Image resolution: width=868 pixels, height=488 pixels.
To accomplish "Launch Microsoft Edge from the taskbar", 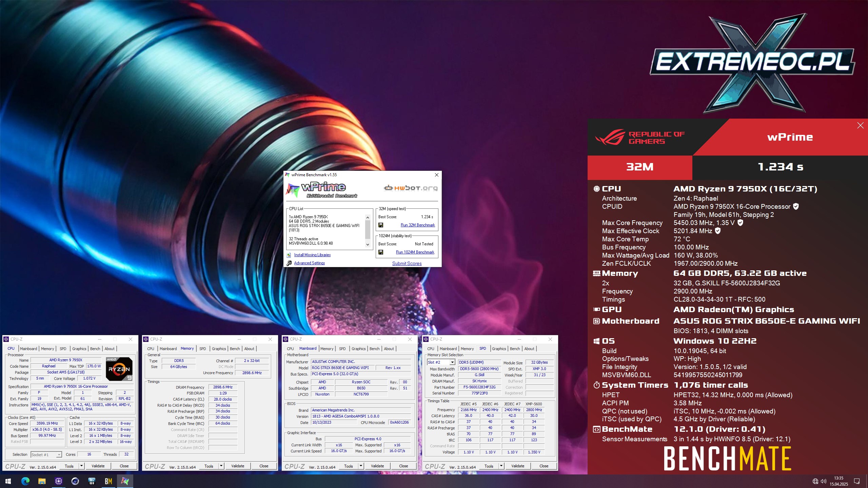I will pos(25,481).
